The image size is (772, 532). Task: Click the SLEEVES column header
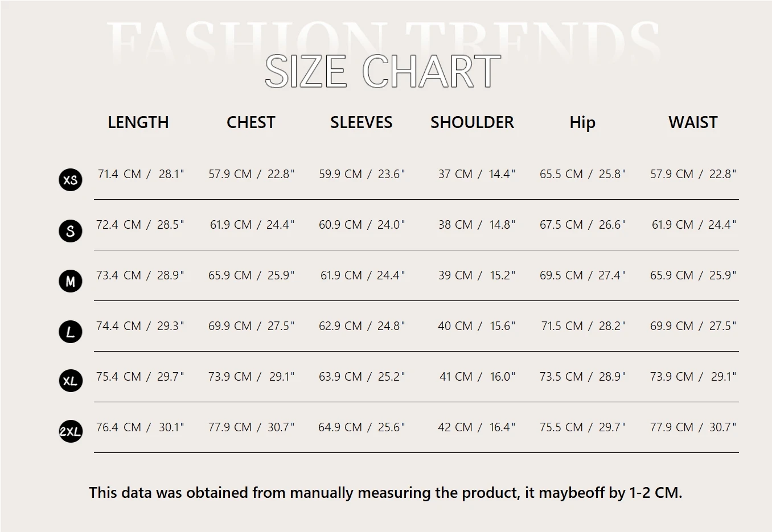(x=361, y=122)
